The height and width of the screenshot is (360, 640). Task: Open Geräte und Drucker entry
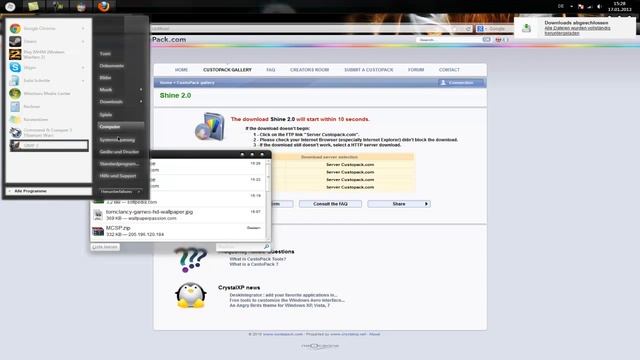coord(119,152)
